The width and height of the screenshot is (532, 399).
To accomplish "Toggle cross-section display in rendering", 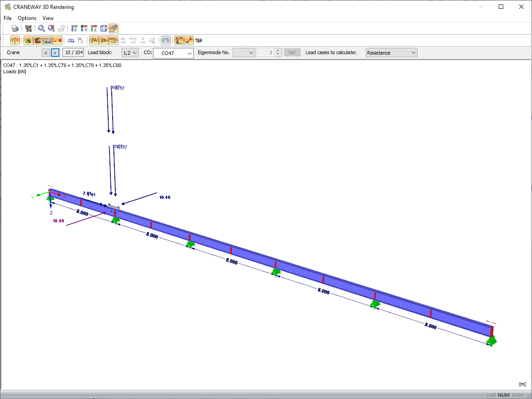I will click(x=38, y=40).
